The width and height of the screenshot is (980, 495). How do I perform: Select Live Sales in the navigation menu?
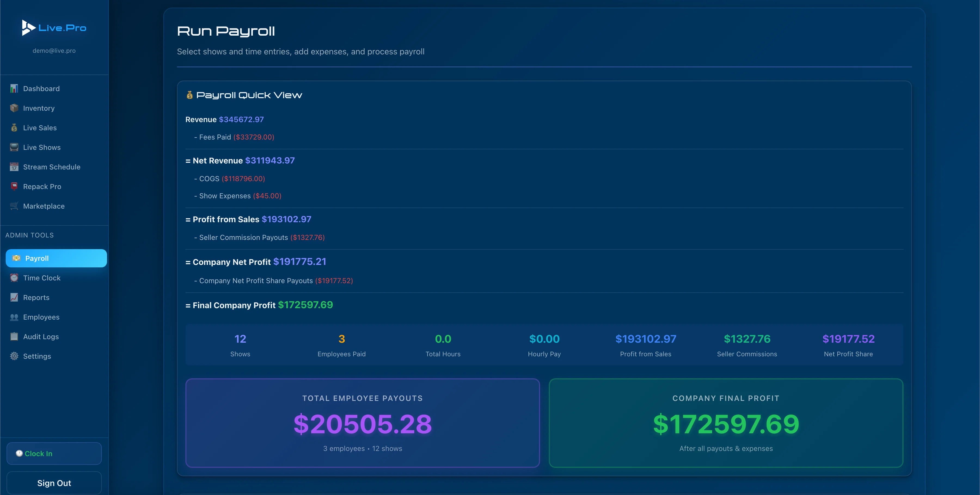(39, 128)
